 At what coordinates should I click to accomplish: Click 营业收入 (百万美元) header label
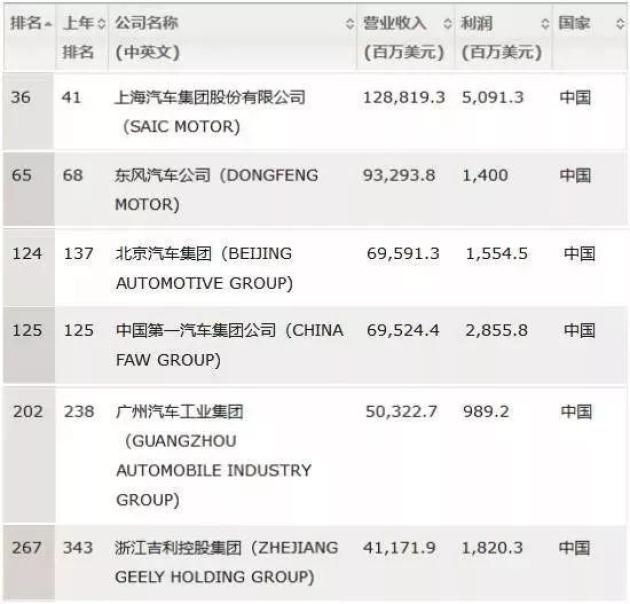click(403, 37)
